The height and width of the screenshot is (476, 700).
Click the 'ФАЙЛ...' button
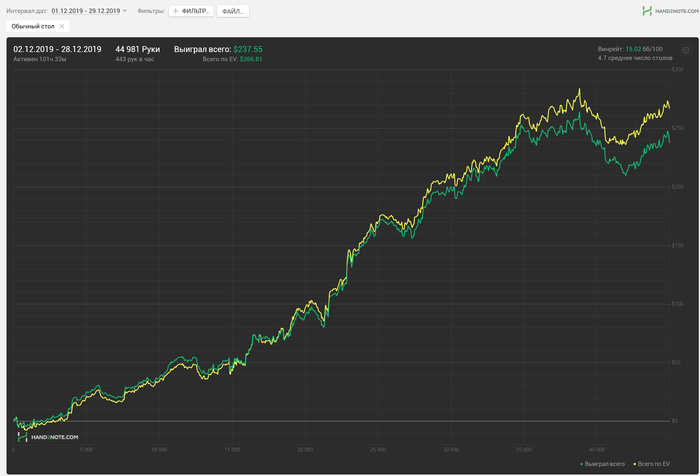coord(233,11)
